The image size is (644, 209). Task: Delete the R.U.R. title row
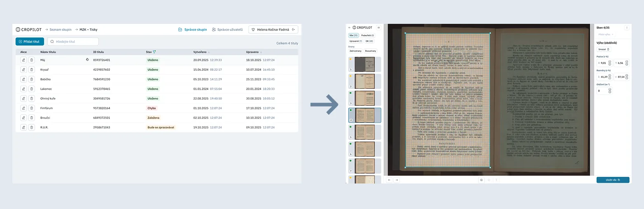click(31, 128)
